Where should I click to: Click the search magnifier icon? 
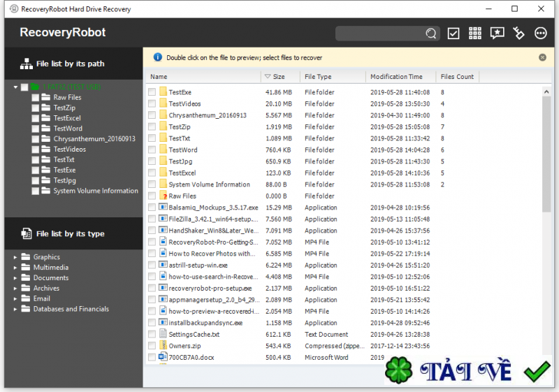click(x=430, y=34)
